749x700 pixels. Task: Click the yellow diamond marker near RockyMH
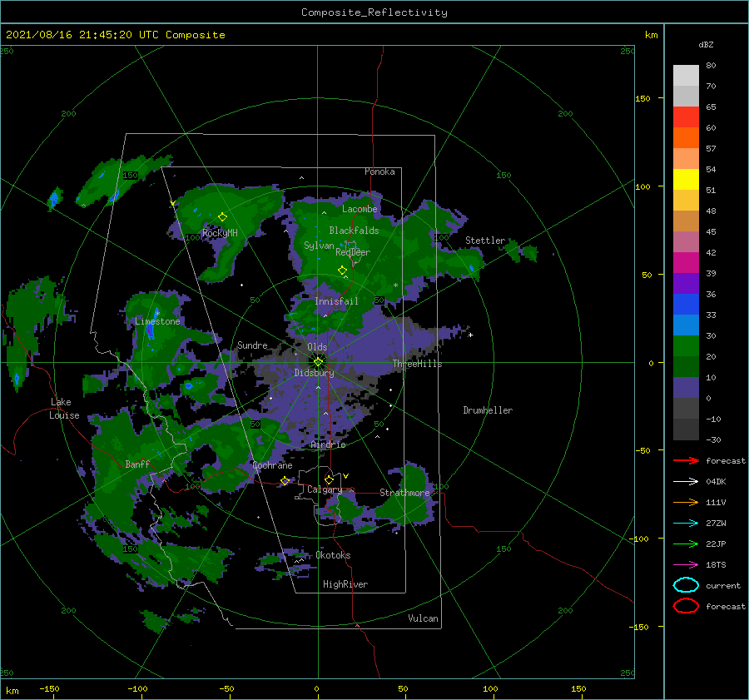click(222, 217)
